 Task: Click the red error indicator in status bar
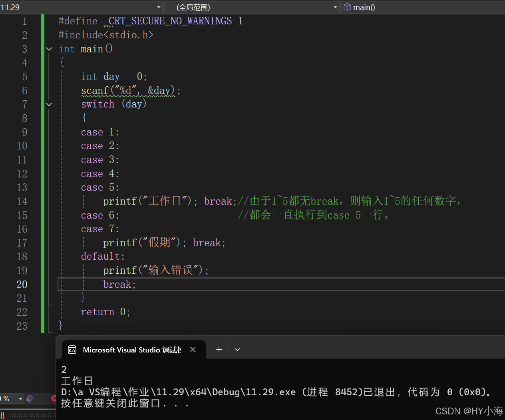54,398
